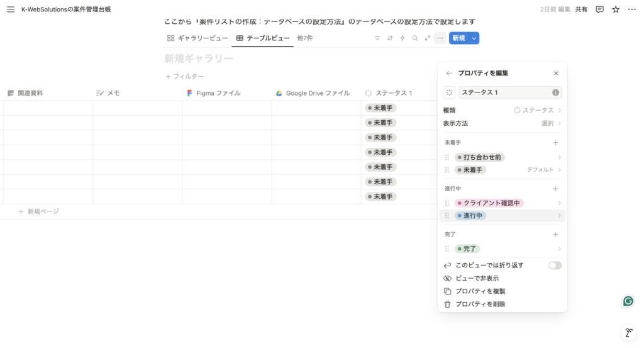Open the search magnifier in database toolbar
This screenshot has width=644, height=348.
(x=415, y=38)
